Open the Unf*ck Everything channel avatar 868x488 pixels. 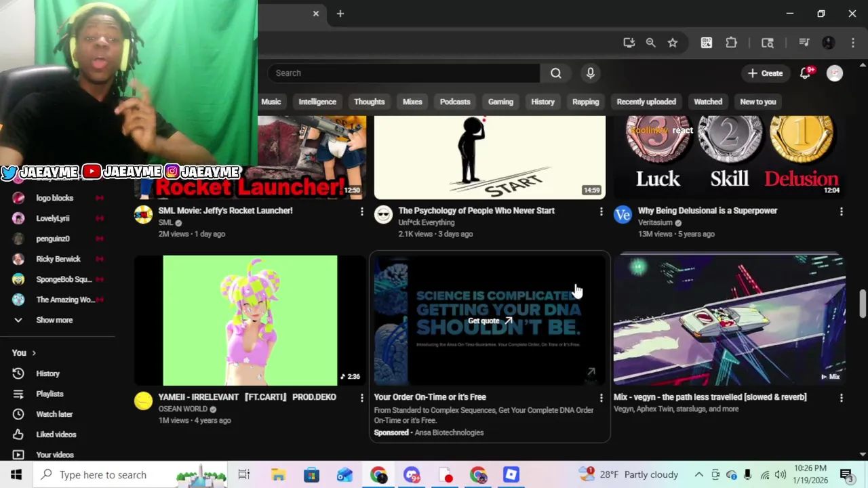pos(383,216)
